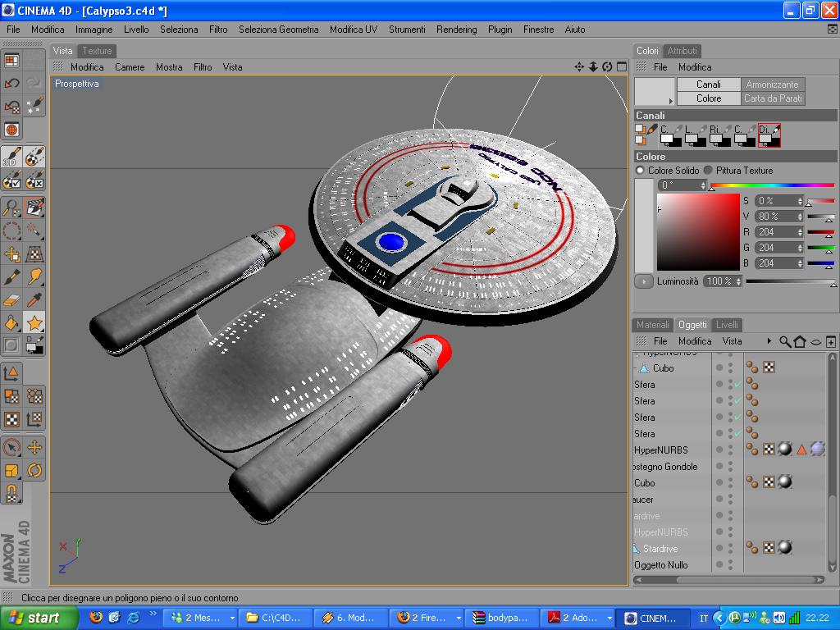Click the clapperboard render icon

pos(34,208)
